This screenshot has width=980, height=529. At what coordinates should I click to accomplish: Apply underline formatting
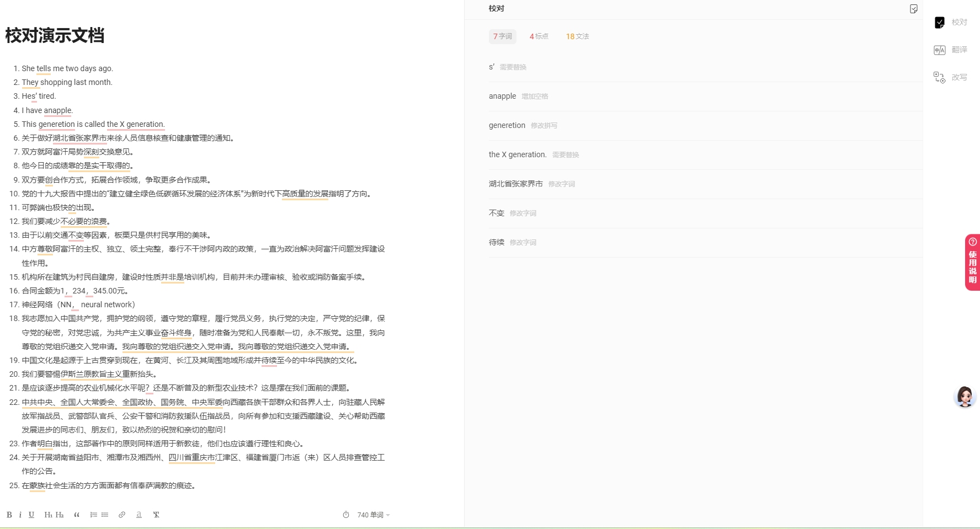point(31,515)
